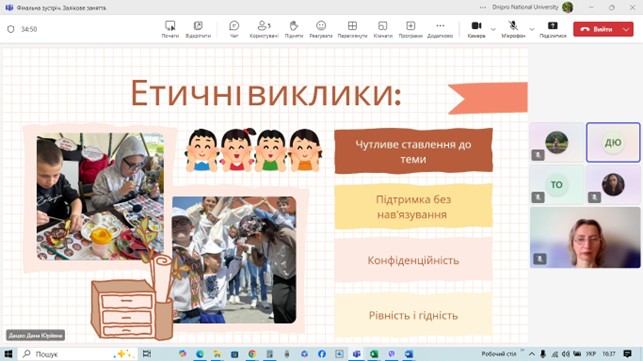Open leave options arrow beside Вийти

click(627, 29)
